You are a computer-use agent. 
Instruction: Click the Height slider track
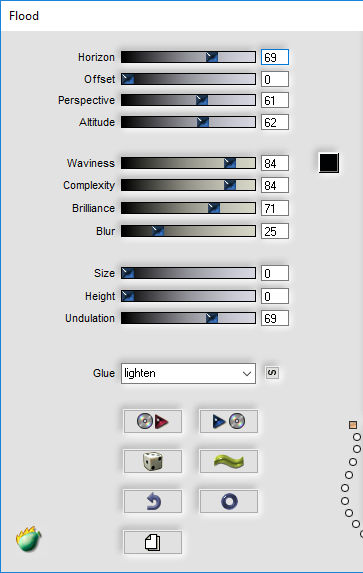[188, 296]
